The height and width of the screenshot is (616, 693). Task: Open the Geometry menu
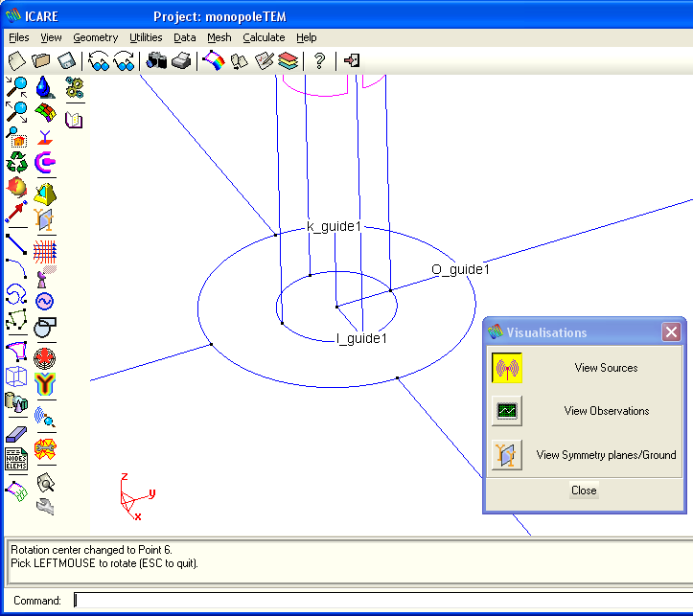(x=96, y=37)
